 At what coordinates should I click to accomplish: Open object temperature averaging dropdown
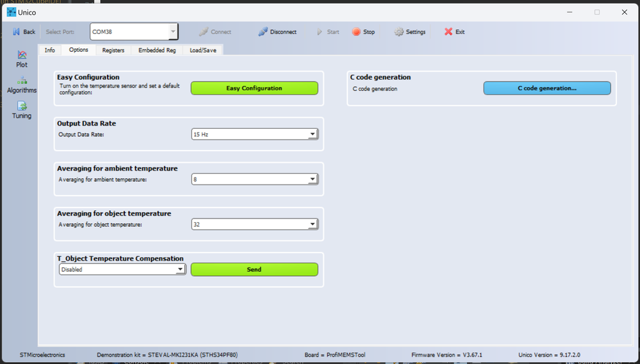pos(255,224)
